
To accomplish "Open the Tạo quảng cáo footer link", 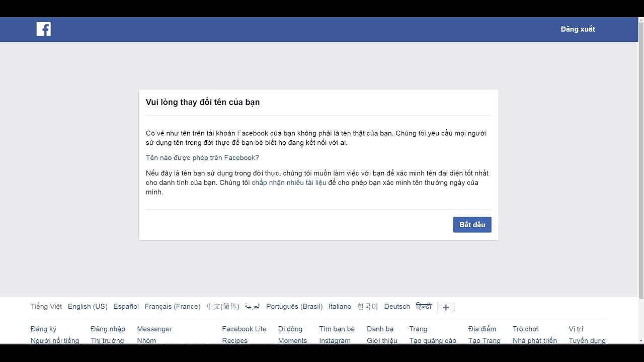I will 433,340.
